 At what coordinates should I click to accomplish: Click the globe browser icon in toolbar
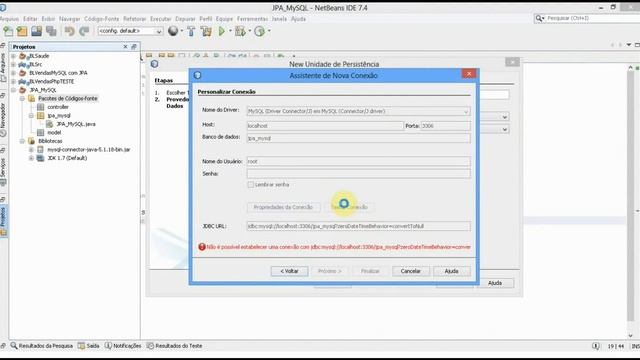173,31
